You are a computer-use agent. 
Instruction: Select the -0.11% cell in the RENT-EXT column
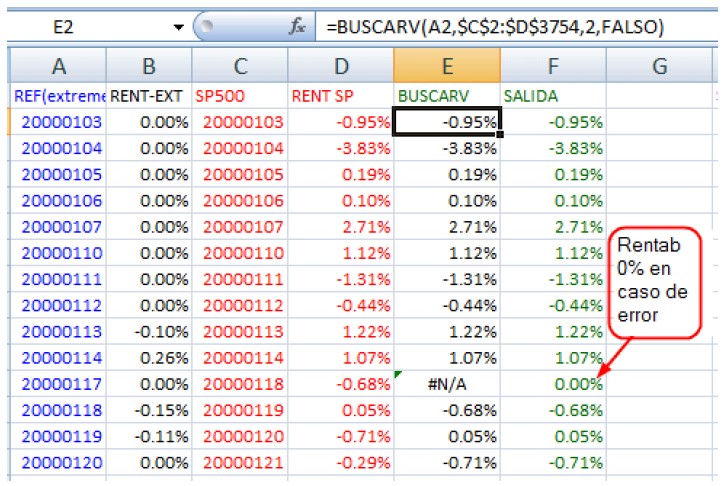(x=149, y=436)
